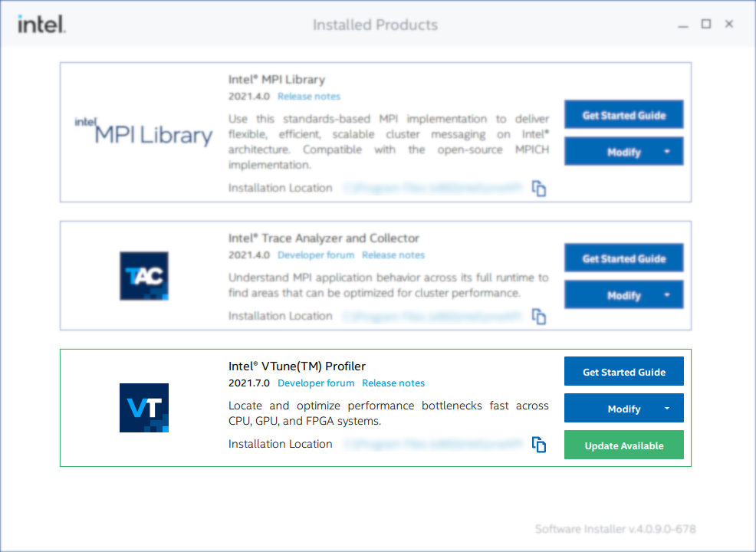
Task: Close the Installed Products window
Action: pos(729,24)
